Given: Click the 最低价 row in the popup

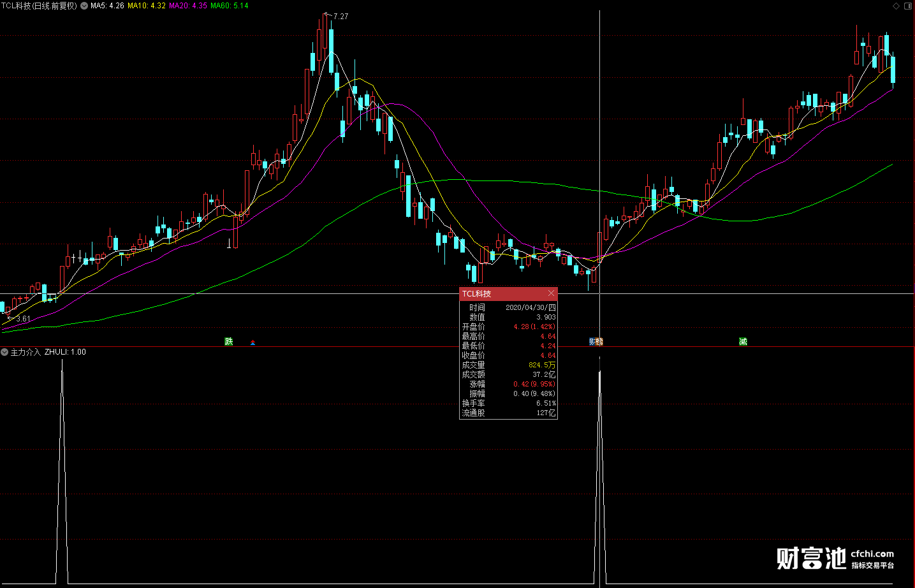Looking at the screenshot, I should (x=508, y=346).
